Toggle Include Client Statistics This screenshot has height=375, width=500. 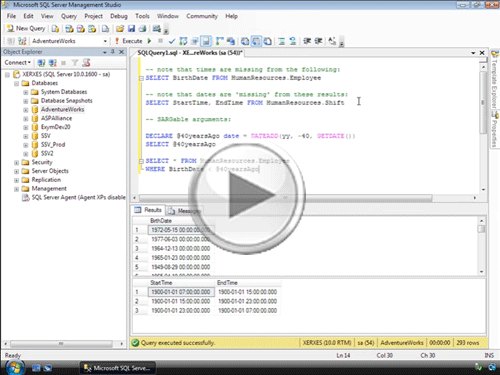(230, 41)
